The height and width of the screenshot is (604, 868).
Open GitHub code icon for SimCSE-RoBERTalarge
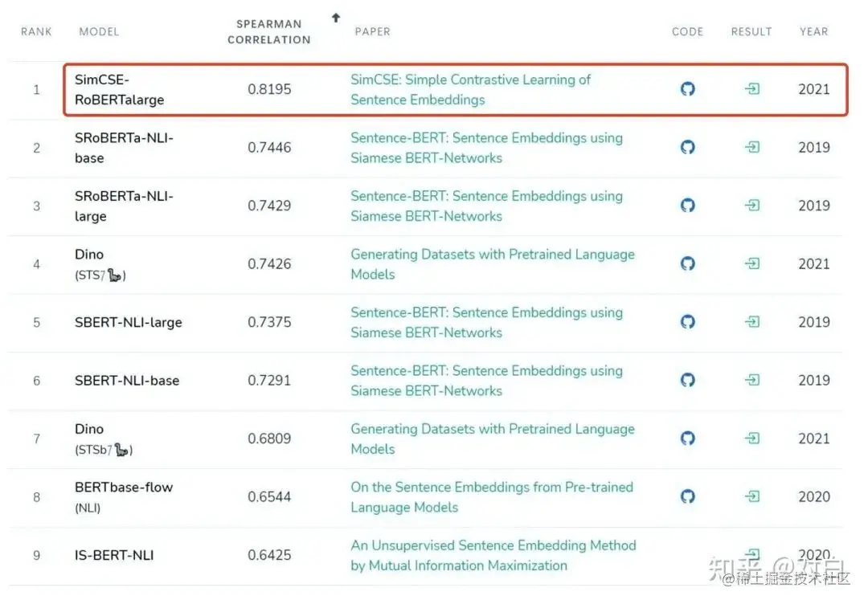(687, 89)
